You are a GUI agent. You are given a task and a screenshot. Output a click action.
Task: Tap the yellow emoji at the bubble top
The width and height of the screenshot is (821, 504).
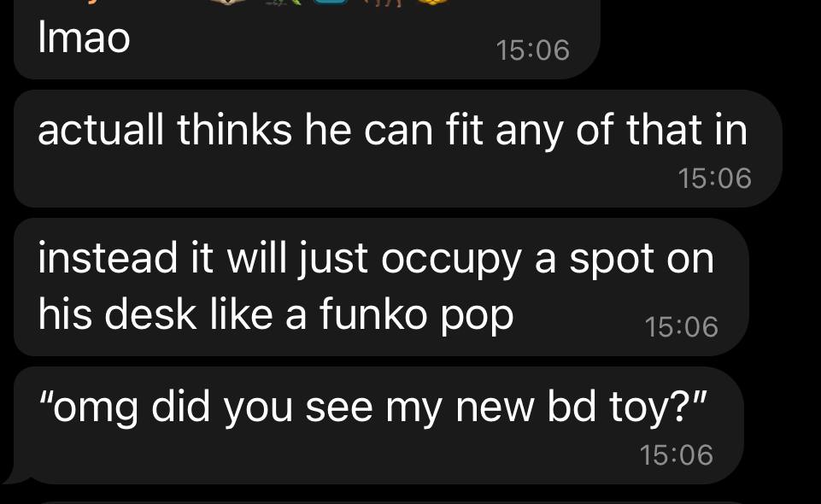432,2
